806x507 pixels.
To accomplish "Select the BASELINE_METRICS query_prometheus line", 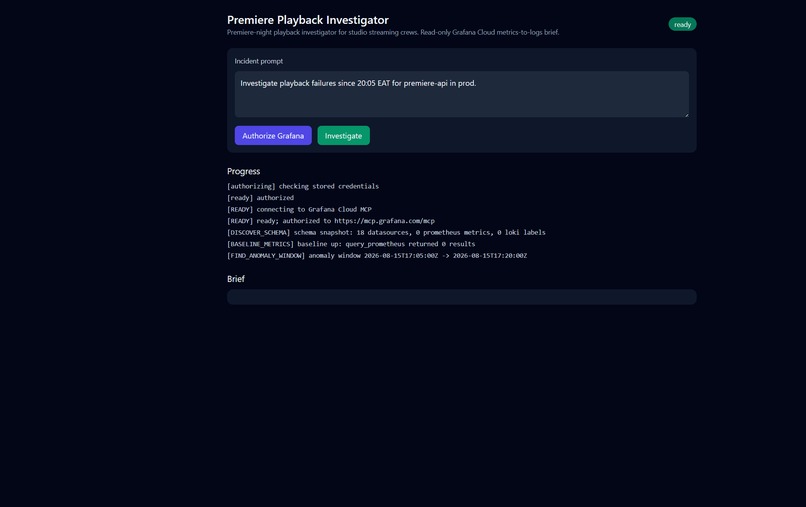I will tap(351, 244).
